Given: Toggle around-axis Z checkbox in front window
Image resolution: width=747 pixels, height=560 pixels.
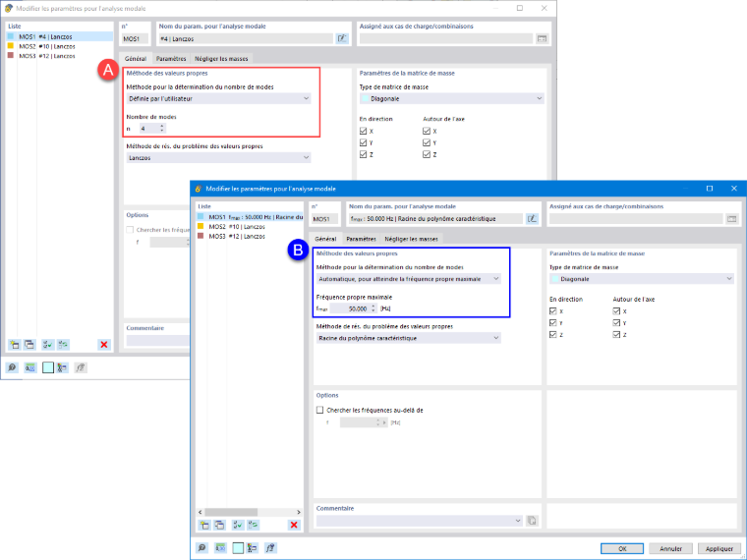Looking at the screenshot, I should [x=616, y=335].
